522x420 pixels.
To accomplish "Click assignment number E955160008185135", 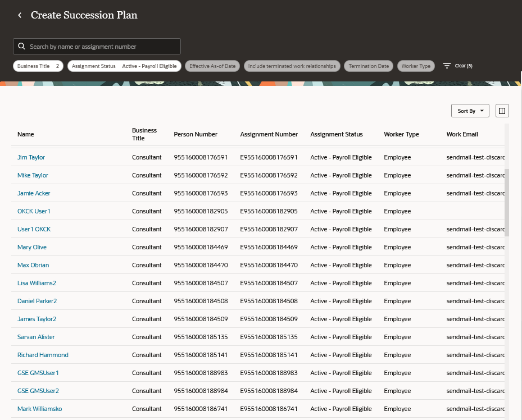I will (x=269, y=337).
